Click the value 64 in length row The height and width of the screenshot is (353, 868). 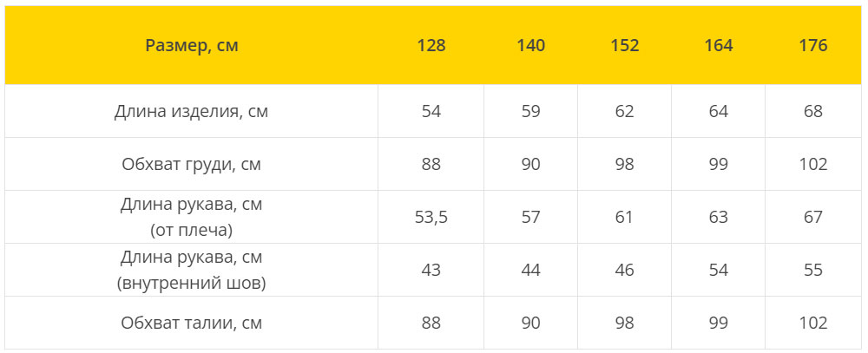pyautogui.click(x=719, y=112)
